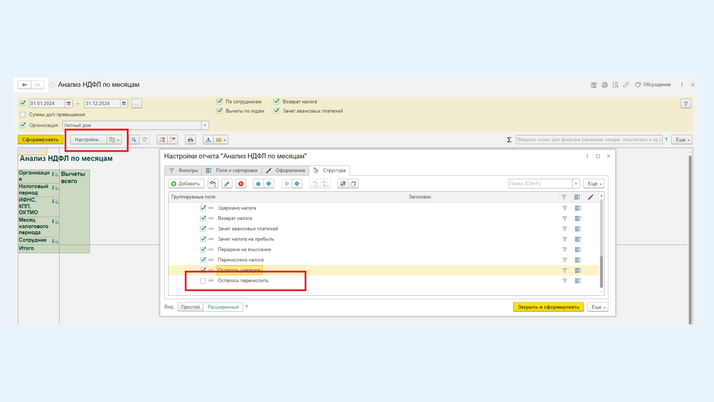Switch to the 'Фильтры' tab
This screenshot has width=714, height=402.
(x=184, y=170)
